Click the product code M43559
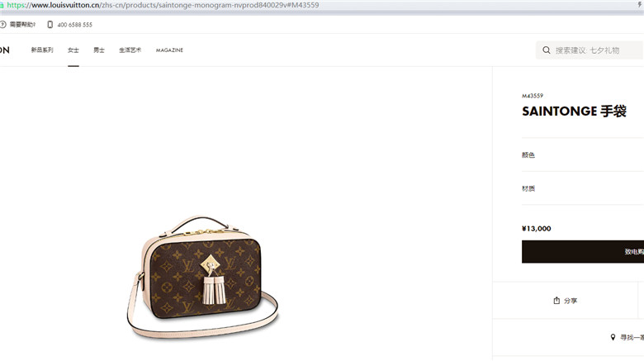Viewport: 644px width, 361px height. (533, 96)
